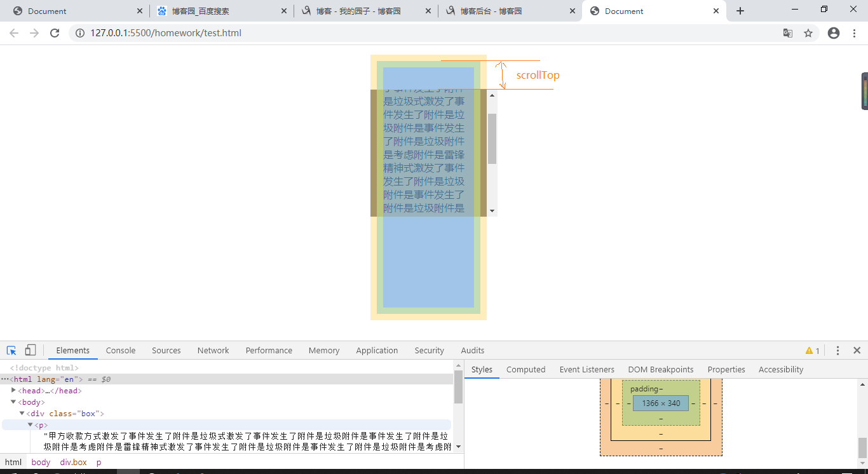Open DevTools three-dot customize menu
Viewport: 868px width, 474px height.
click(x=837, y=350)
